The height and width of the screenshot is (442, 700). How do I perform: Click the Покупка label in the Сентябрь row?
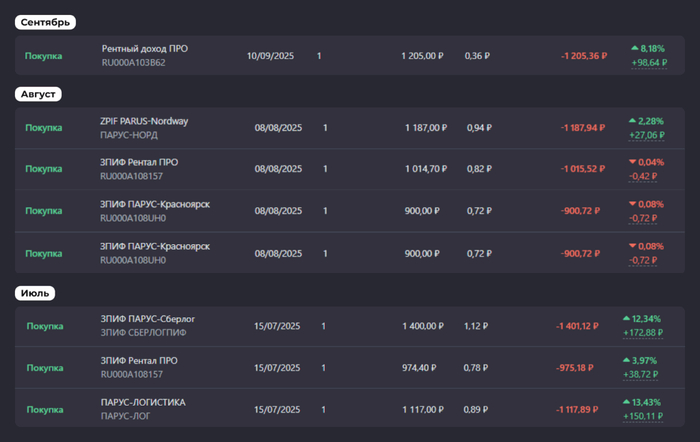(43, 56)
